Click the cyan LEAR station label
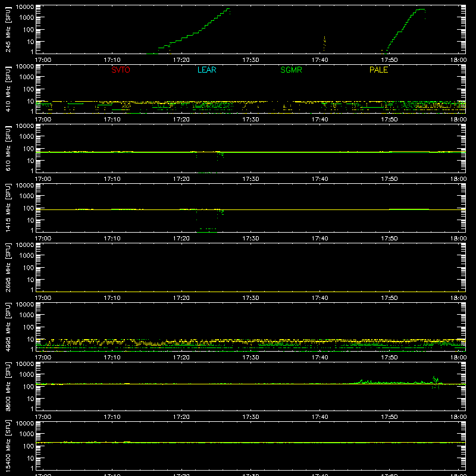476x476 pixels. 206,70
